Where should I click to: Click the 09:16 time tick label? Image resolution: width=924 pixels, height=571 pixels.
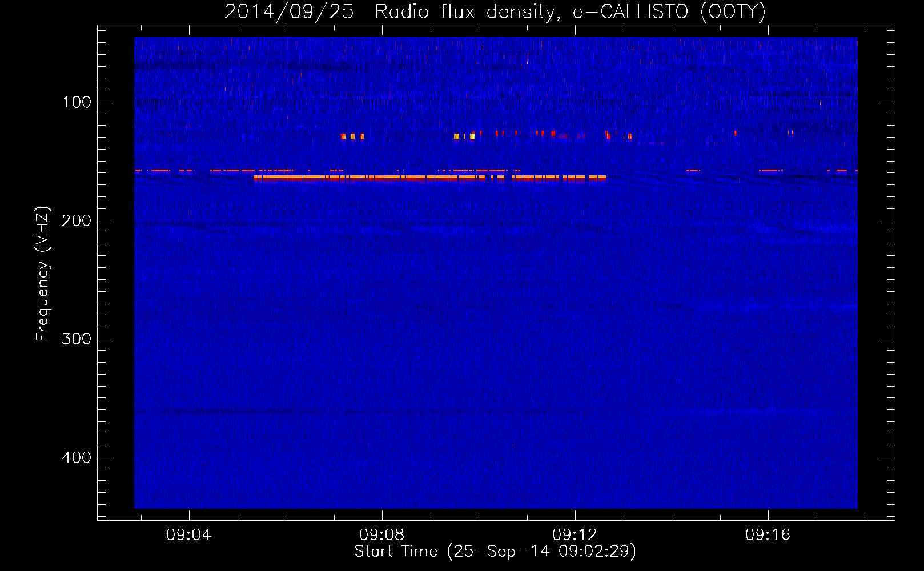(x=768, y=534)
